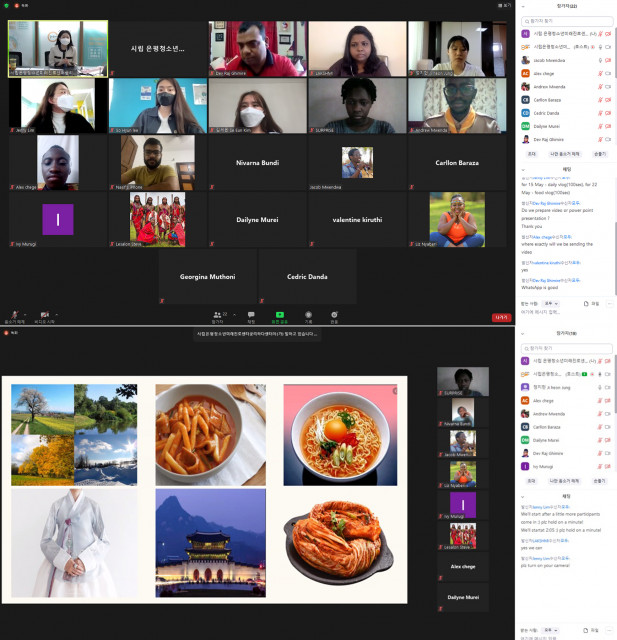The image size is (617, 640).
Task: Click the green share screen icon
Action: (280, 314)
